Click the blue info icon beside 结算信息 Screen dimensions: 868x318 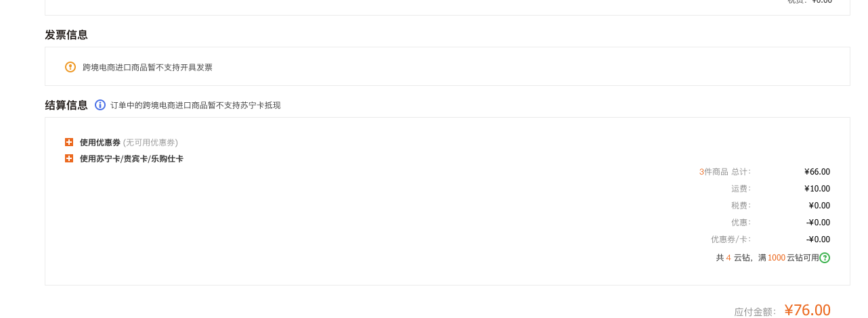click(x=100, y=105)
